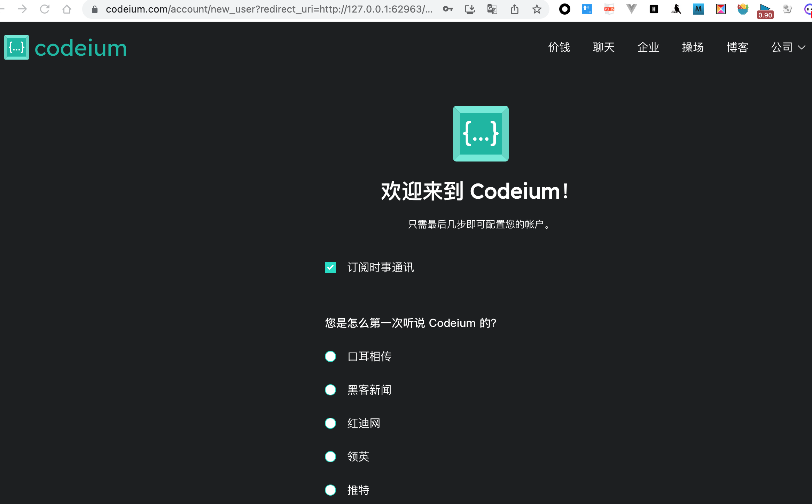Click the codeium wordmark link

tap(81, 48)
